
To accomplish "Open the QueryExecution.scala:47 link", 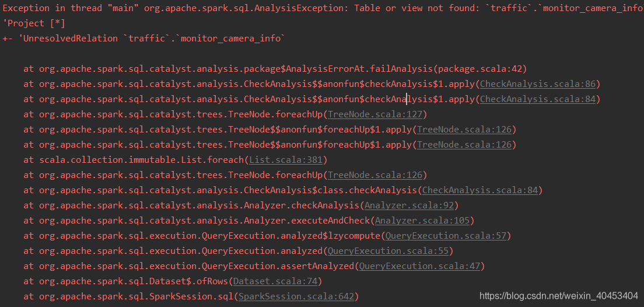I will point(419,266).
